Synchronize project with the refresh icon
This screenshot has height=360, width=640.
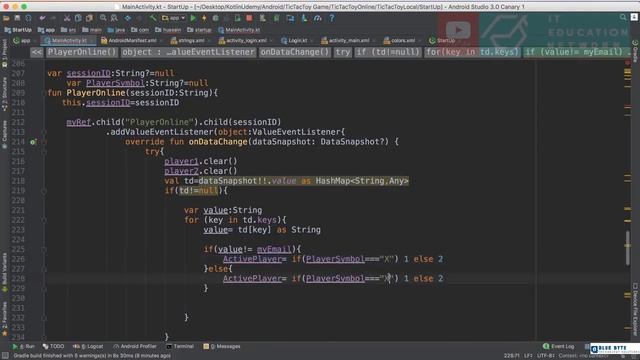[x=29, y=18]
